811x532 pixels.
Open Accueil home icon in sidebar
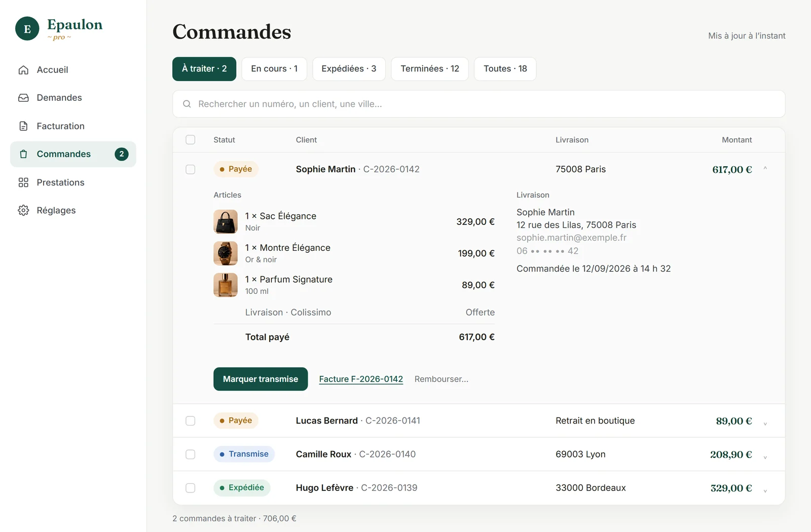(23, 70)
